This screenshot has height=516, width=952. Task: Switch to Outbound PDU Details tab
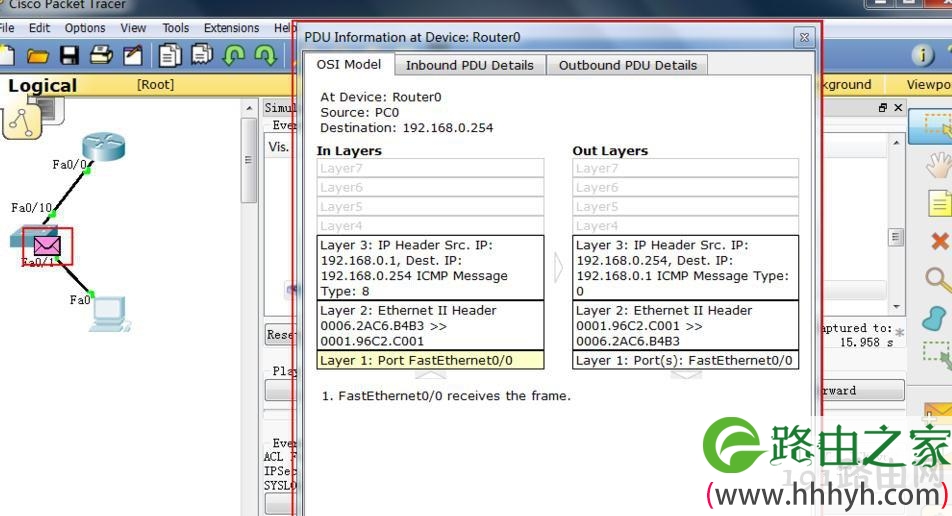click(x=627, y=65)
